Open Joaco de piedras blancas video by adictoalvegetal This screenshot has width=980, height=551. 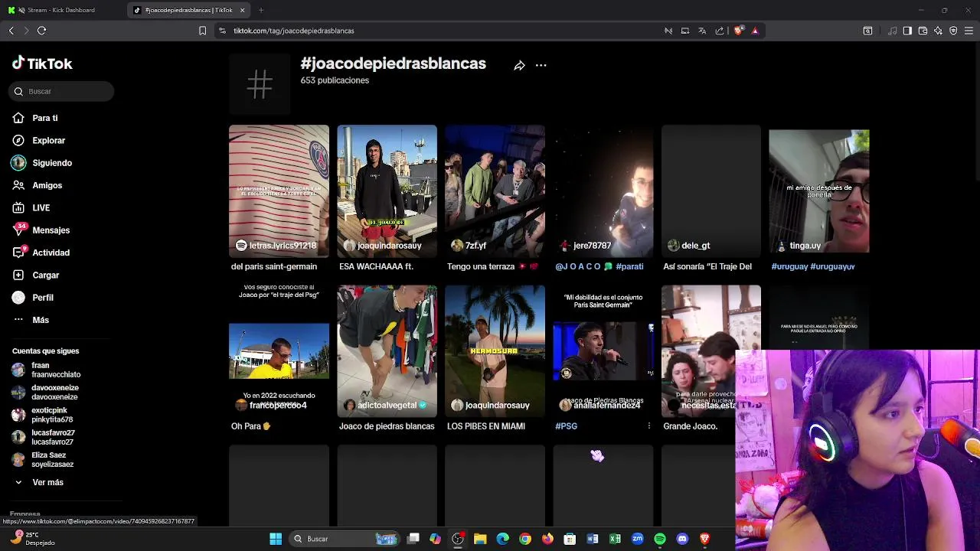coord(387,351)
